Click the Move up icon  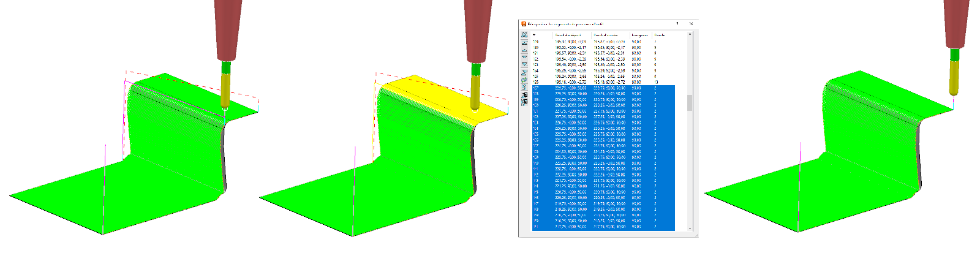click(x=524, y=50)
